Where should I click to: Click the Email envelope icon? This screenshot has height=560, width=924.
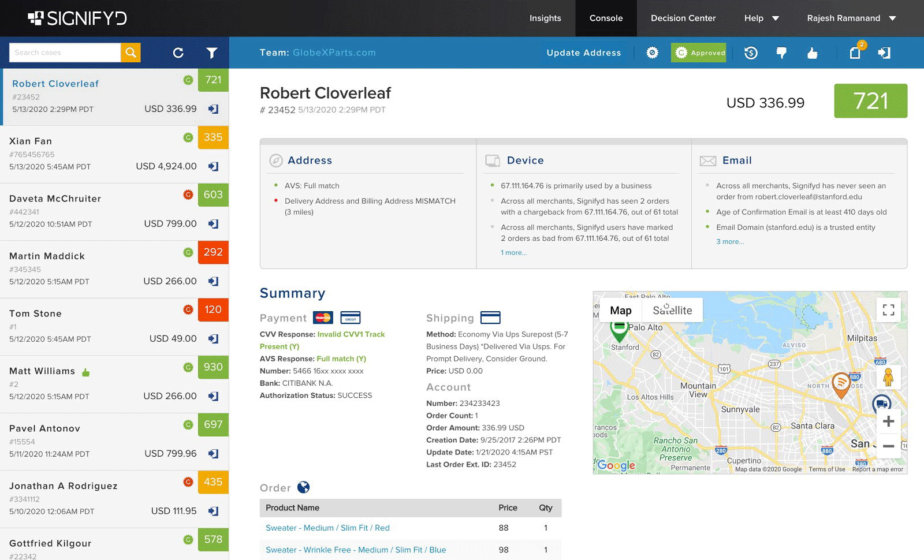pyautogui.click(x=708, y=161)
